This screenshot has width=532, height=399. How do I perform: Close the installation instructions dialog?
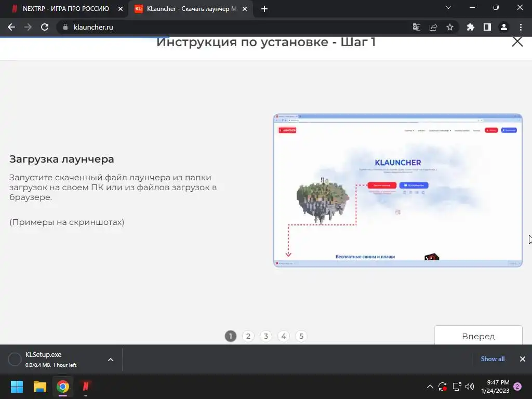coord(517,42)
